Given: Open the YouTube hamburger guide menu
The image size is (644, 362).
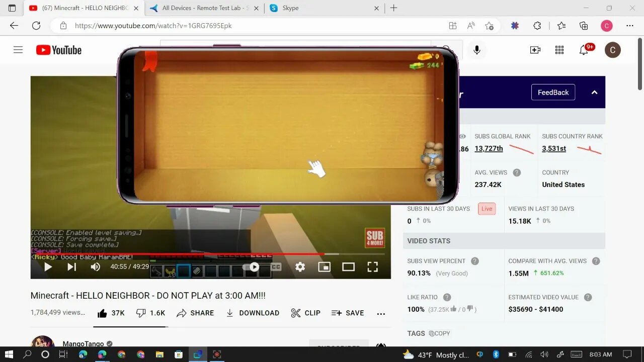Looking at the screenshot, I should pos(18,50).
